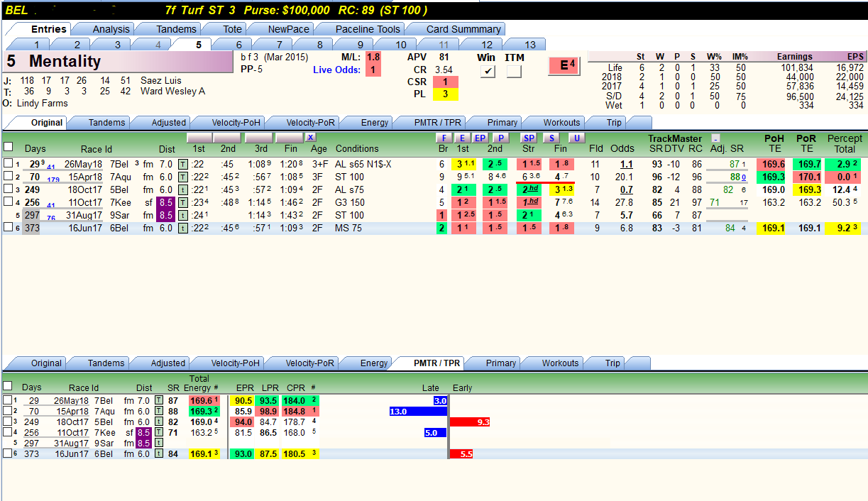
Task: Click the purple 8.5 distance box in upper 31Aug17 row
Action: tap(165, 215)
